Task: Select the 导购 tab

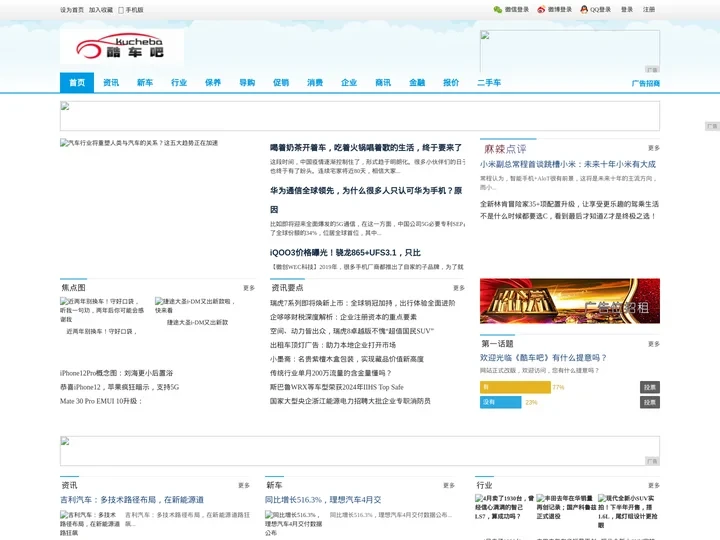Action: pyautogui.click(x=247, y=83)
